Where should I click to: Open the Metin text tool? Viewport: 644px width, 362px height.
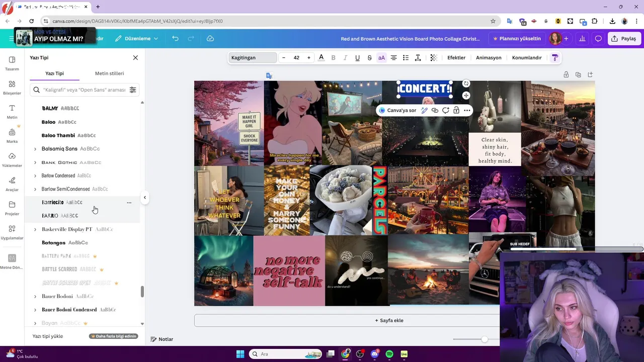pyautogui.click(x=12, y=112)
